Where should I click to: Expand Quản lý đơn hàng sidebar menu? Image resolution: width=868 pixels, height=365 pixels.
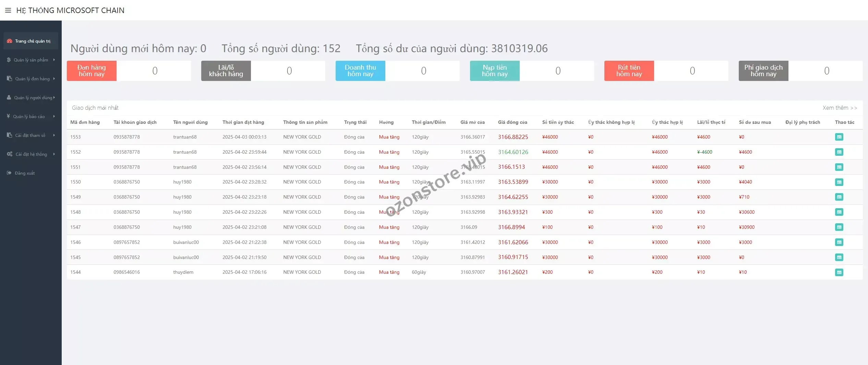pyautogui.click(x=31, y=79)
